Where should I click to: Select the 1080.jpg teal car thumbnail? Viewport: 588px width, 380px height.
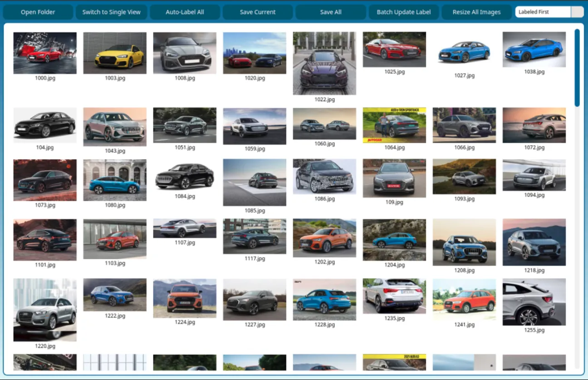(x=115, y=180)
